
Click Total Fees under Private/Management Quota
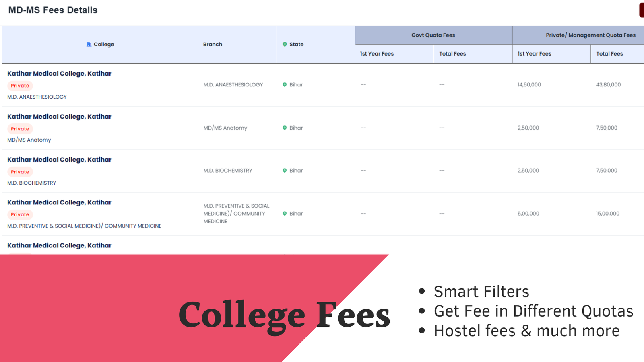[609, 53]
